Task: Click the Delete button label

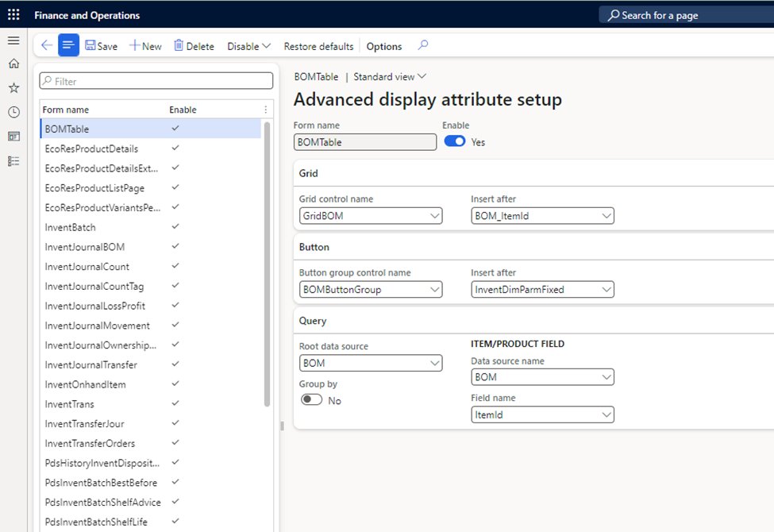Action: pos(200,46)
